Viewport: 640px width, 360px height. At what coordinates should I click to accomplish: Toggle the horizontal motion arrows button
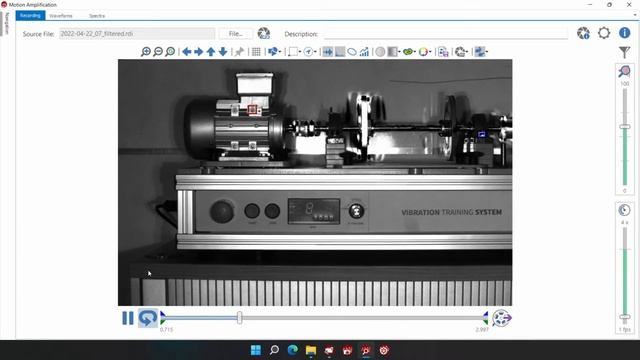tap(328, 52)
